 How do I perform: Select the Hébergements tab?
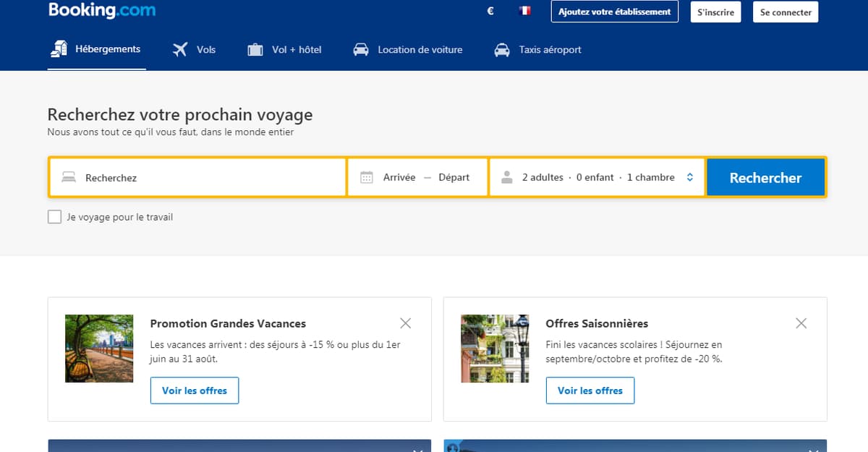click(97, 50)
